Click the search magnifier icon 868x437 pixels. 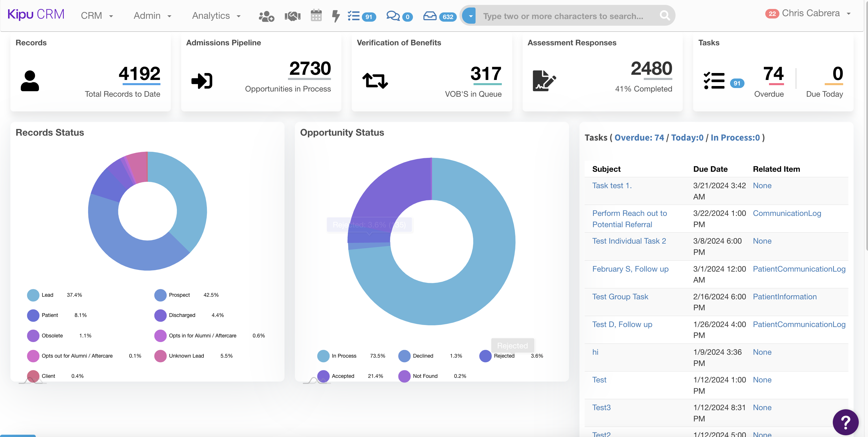[665, 16]
